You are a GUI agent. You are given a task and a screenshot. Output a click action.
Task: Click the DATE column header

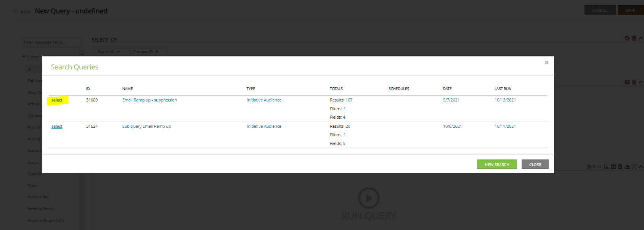447,89
